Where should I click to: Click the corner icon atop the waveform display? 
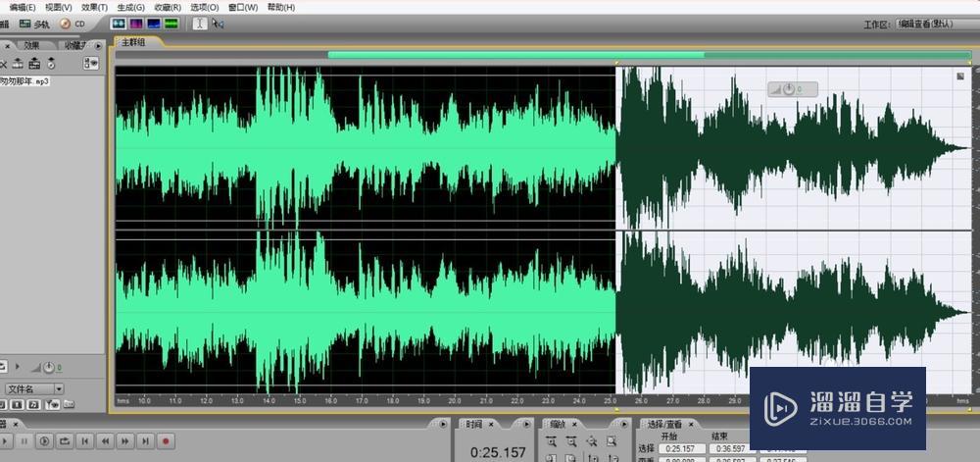(x=960, y=77)
